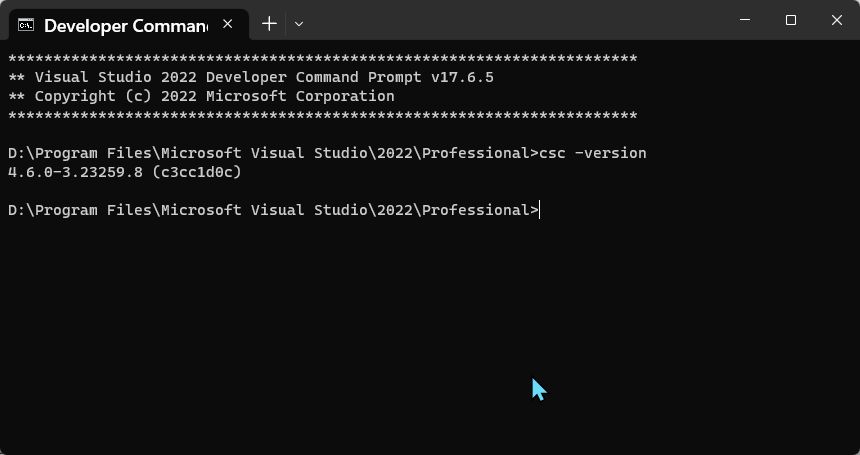Click the top row of asterisks

[x=322, y=58]
